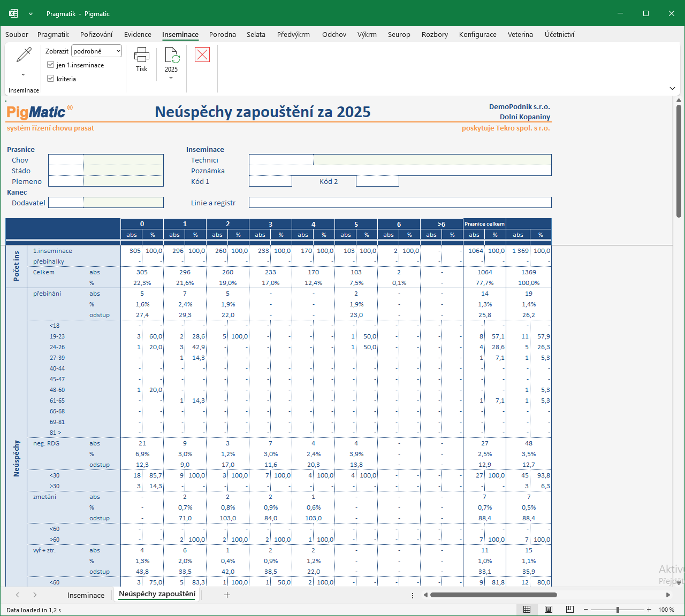Open sheet tab options dots
Viewport: 685px width, 616px height.
tap(413, 595)
